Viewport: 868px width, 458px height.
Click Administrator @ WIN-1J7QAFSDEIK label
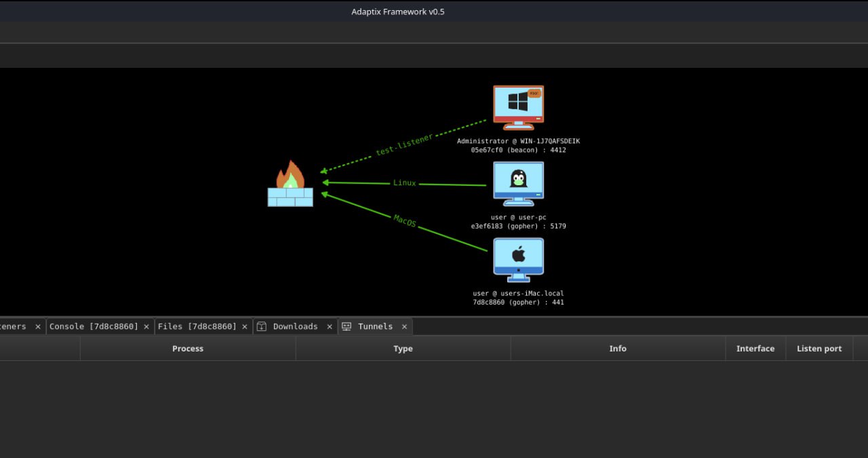click(518, 141)
